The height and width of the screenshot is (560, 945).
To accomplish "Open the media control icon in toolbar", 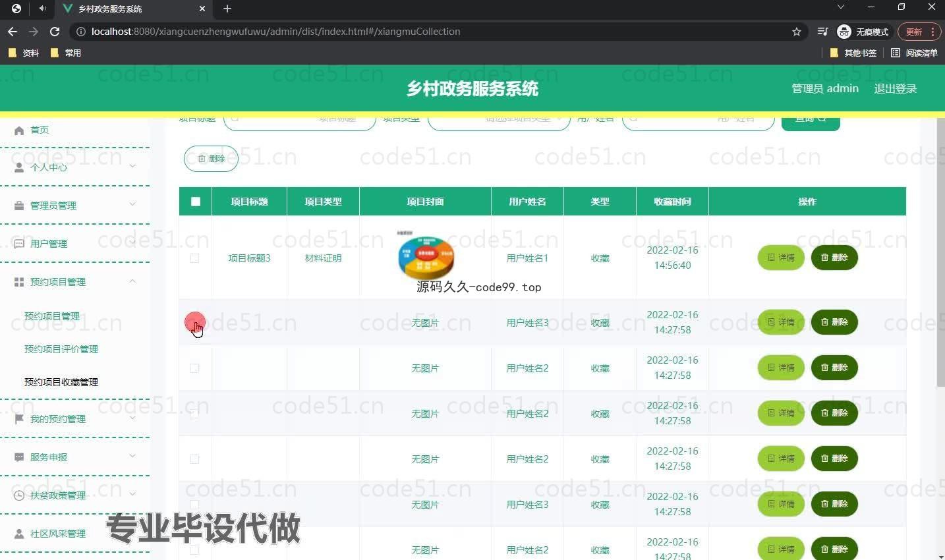I will (x=822, y=32).
